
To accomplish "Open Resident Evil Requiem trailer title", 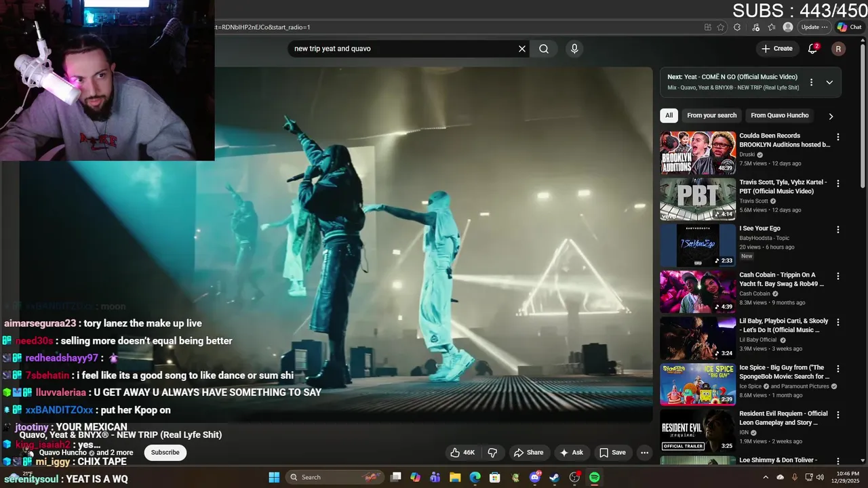I will click(783, 418).
